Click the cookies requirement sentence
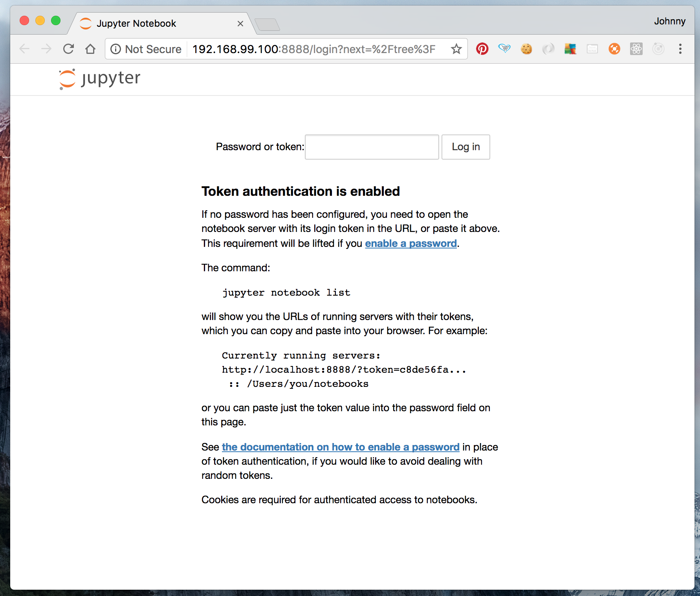 pos(339,500)
